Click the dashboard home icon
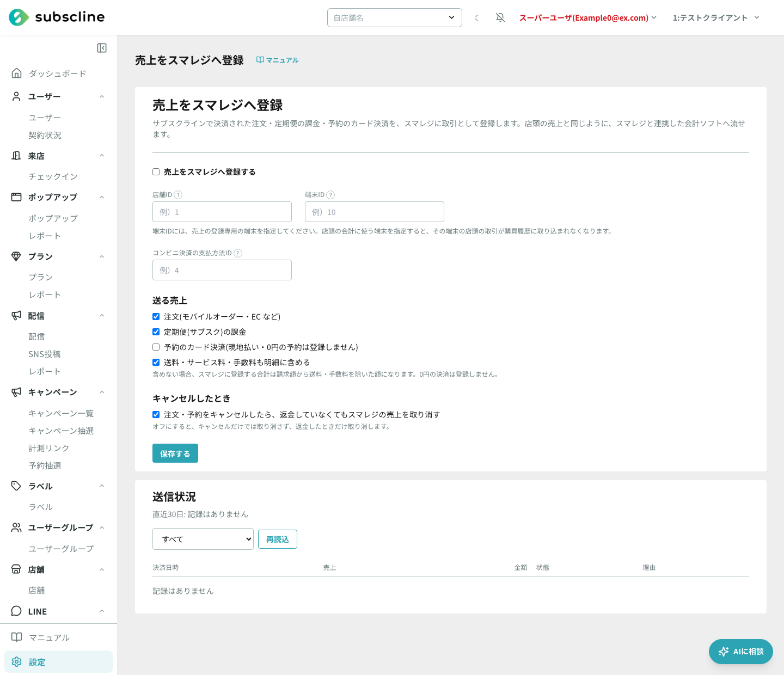Viewport: 784px width, 675px height. point(16,73)
